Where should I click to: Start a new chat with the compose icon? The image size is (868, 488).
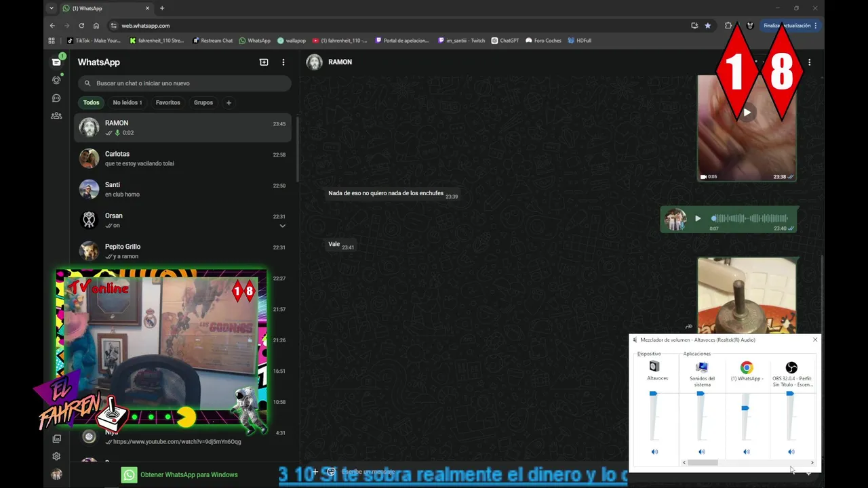[264, 62]
